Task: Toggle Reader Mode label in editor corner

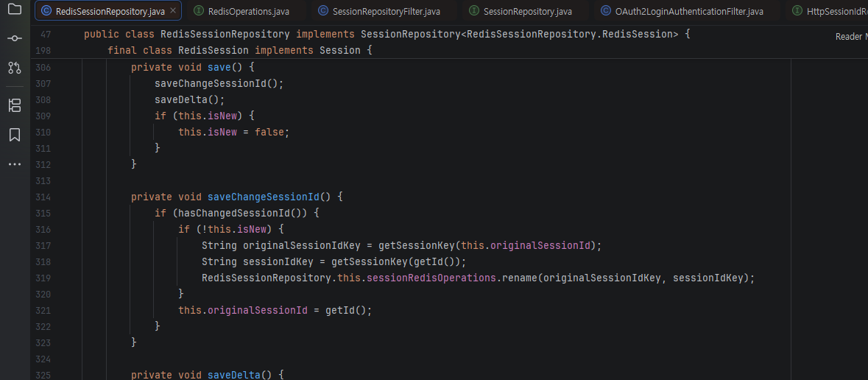Action: click(851, 37)
